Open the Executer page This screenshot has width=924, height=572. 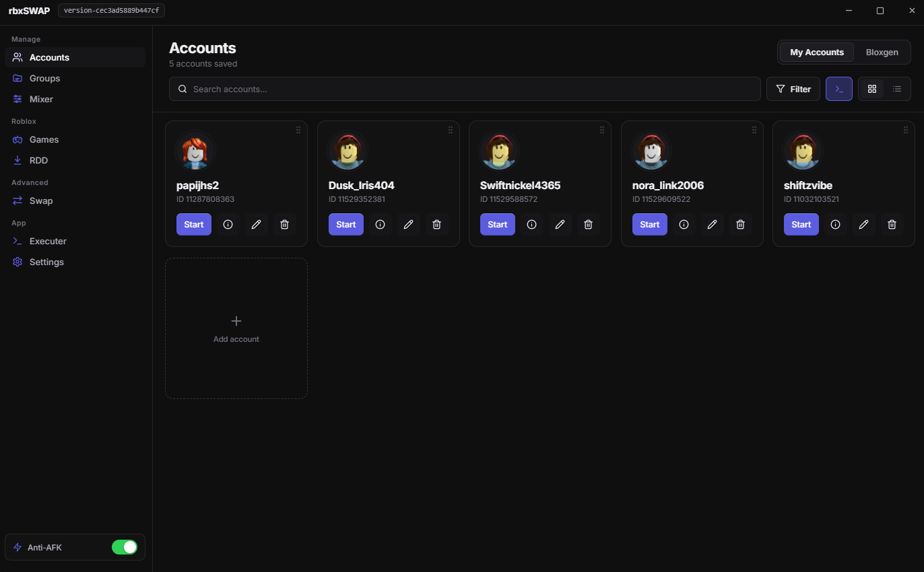point(75,241)
